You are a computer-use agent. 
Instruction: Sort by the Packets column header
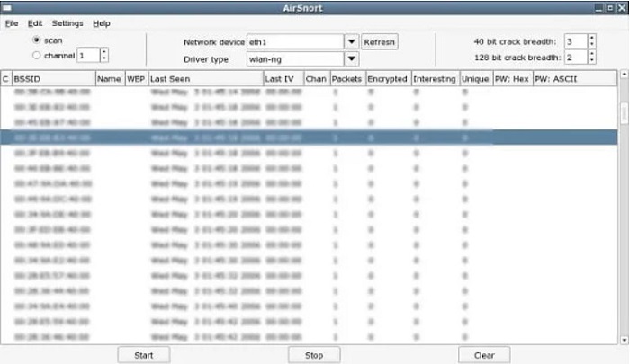pyautogui.click(x=347, y=79)
